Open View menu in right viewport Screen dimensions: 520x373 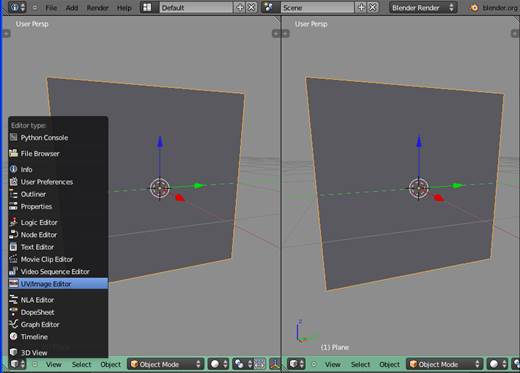coord(332,364)
